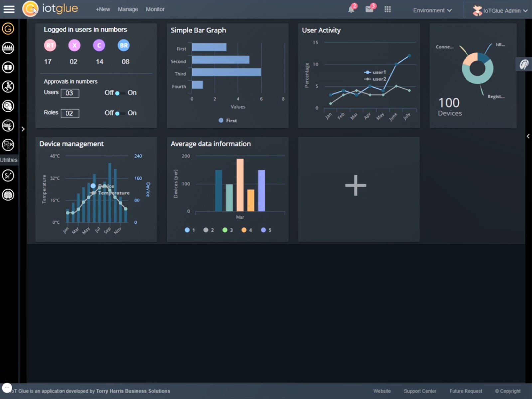Open the theme palette icon
532x399 pixels.
tap(524, 64)
